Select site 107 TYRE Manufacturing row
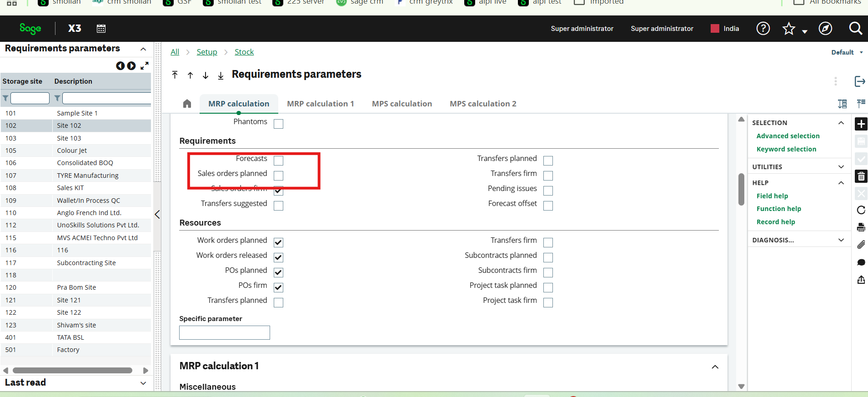Image resolution: width=868 pixels, height=397 pixels. (76, 176)
